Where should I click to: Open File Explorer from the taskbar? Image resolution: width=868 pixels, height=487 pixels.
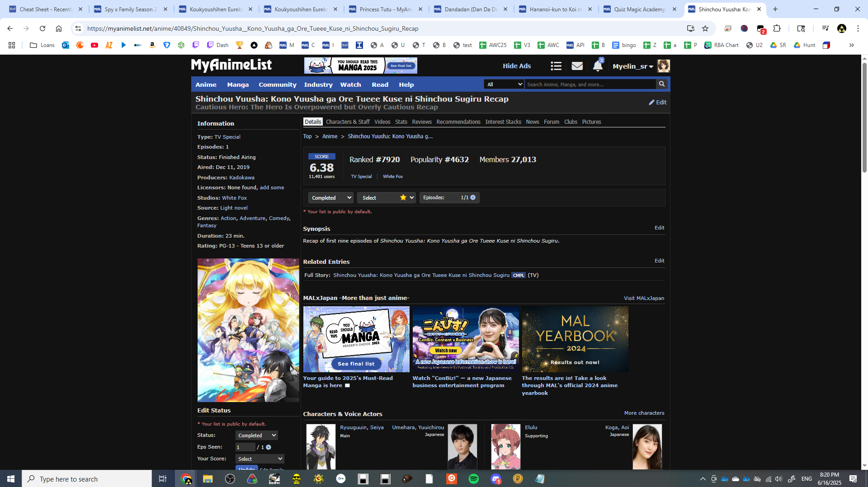pyautogui.click(x=208, y=479)
